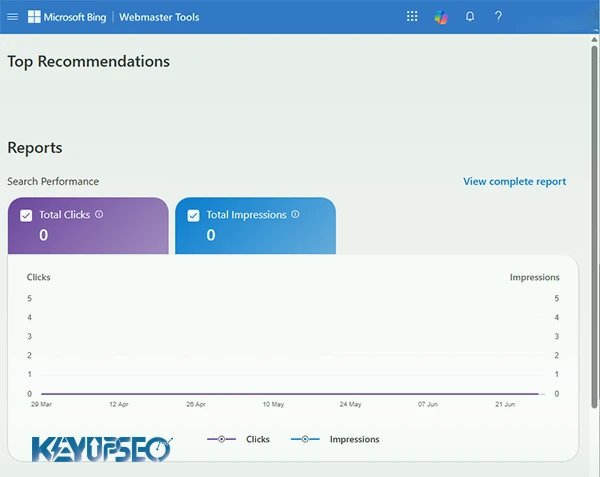600x477 pixels.
Task: Select the Total Clicks card
Action: pos(88,226)
